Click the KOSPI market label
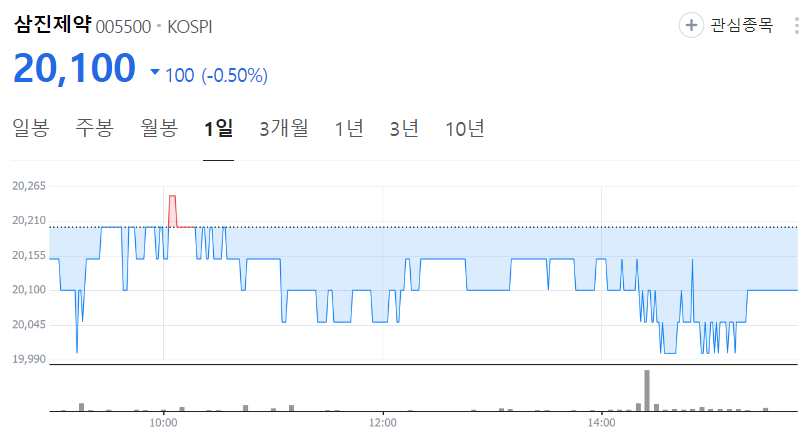810x431 pixels. pyautogui.click(x=190, y=26)
